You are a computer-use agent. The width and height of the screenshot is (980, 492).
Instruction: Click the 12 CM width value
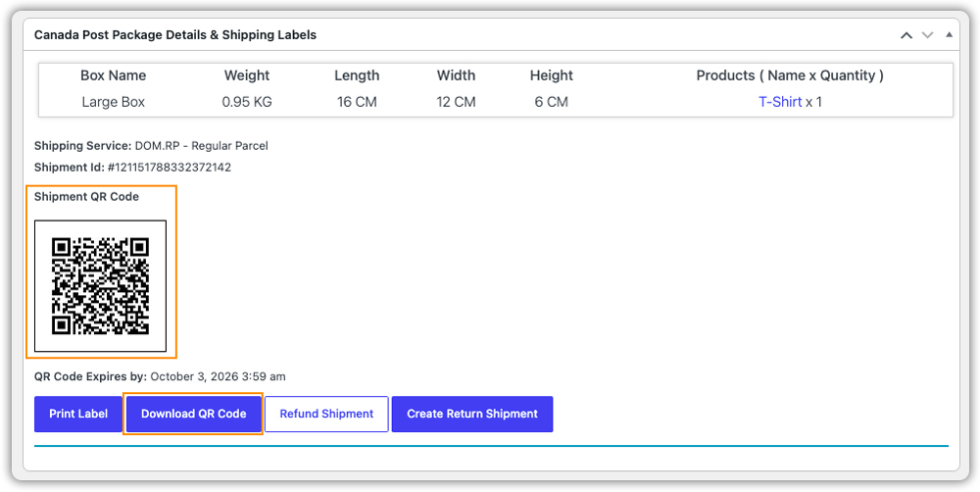coord(456,102)
